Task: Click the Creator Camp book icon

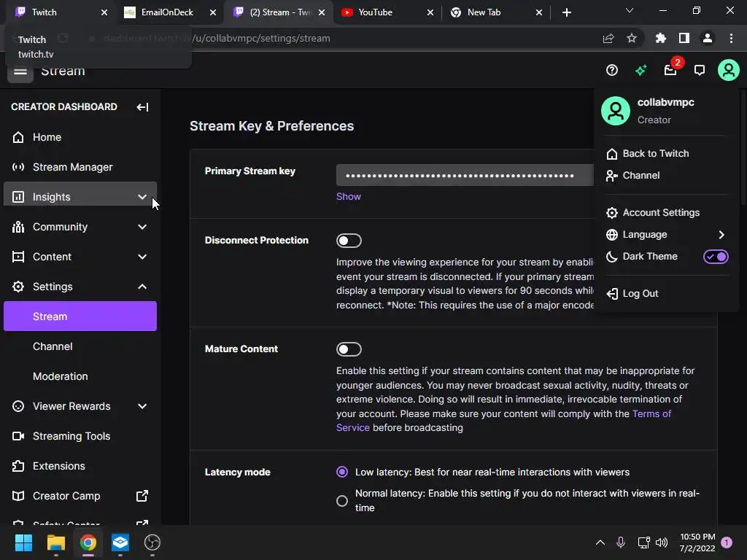Action: click(x=18, y=496)
